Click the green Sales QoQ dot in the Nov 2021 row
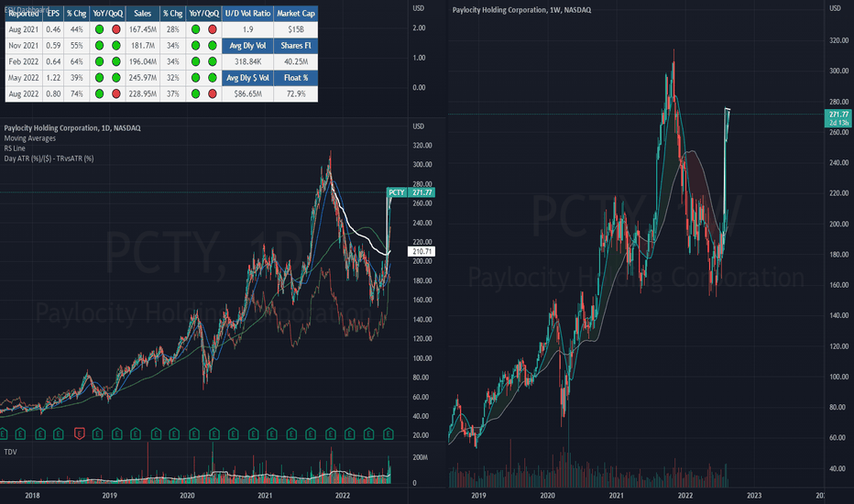854x504 pixels. point(213,46)
